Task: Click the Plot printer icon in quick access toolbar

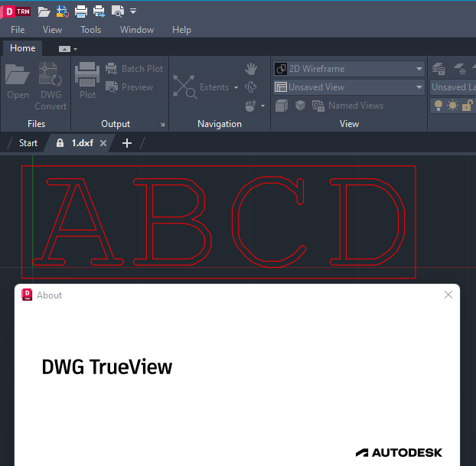Action: click(81, 11)
